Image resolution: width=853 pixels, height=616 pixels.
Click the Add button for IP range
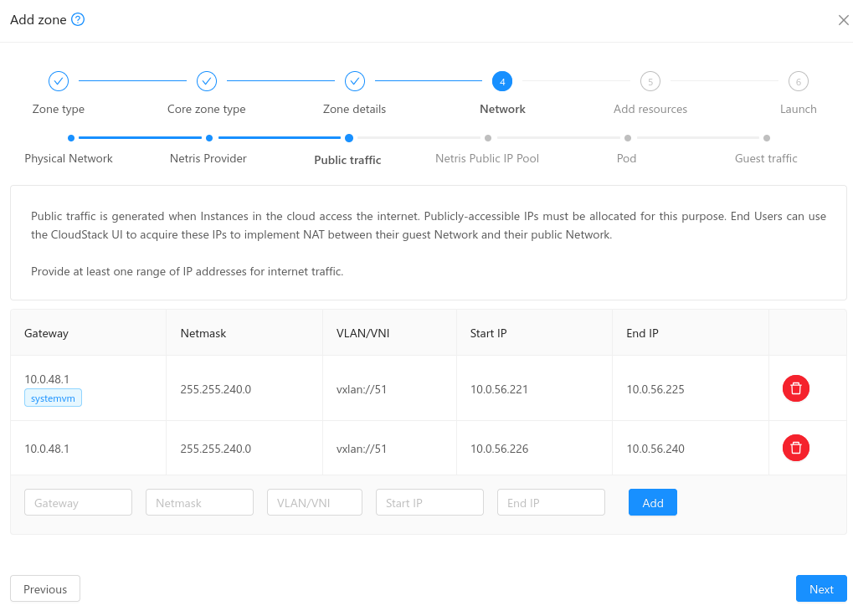(x=652, y=502)
